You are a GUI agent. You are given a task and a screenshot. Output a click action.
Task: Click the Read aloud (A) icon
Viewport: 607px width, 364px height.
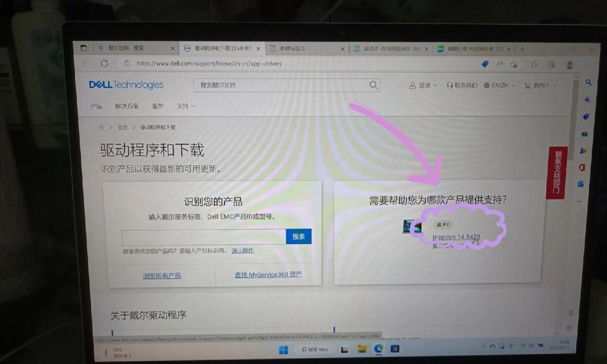[500, 64]
